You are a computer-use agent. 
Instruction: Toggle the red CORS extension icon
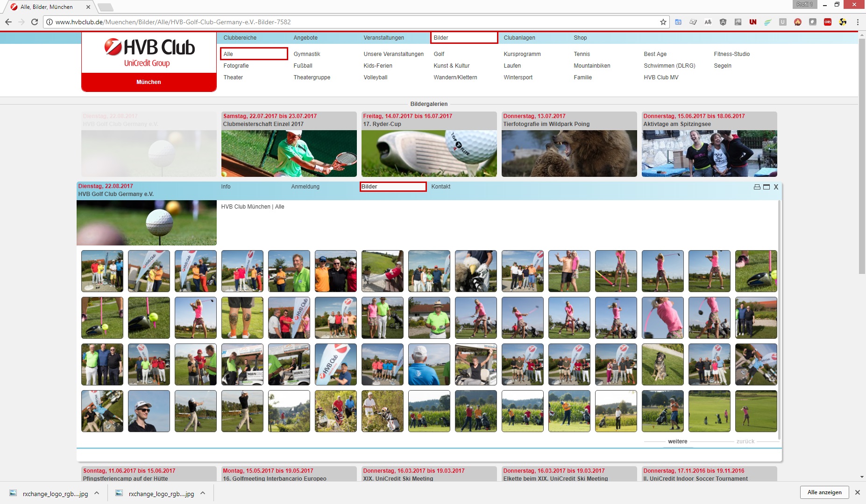pyautogui.click(x=828, y=22)
